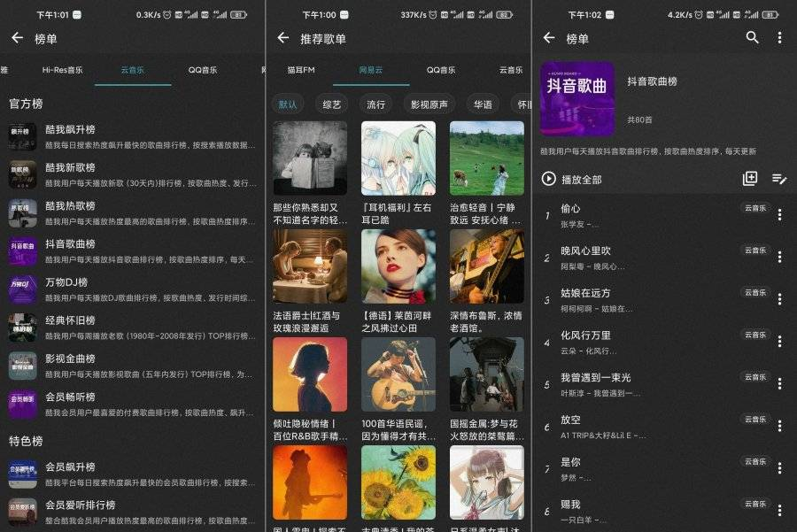This screenshot has width=797, height=532.
Task: Switch to 云音乐 tab in 推荐歌单
Action: coord(511,70)
